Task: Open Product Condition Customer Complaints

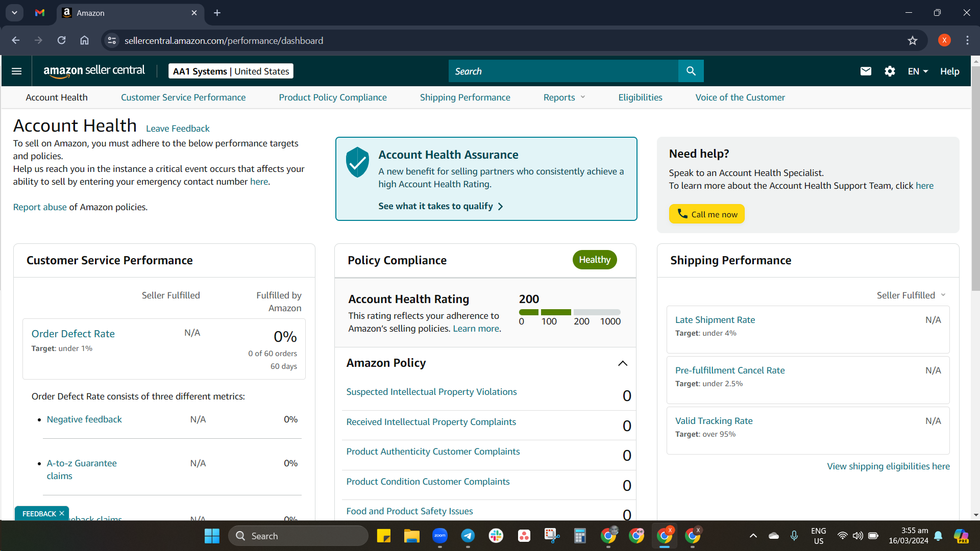Action: click(428, 481)
